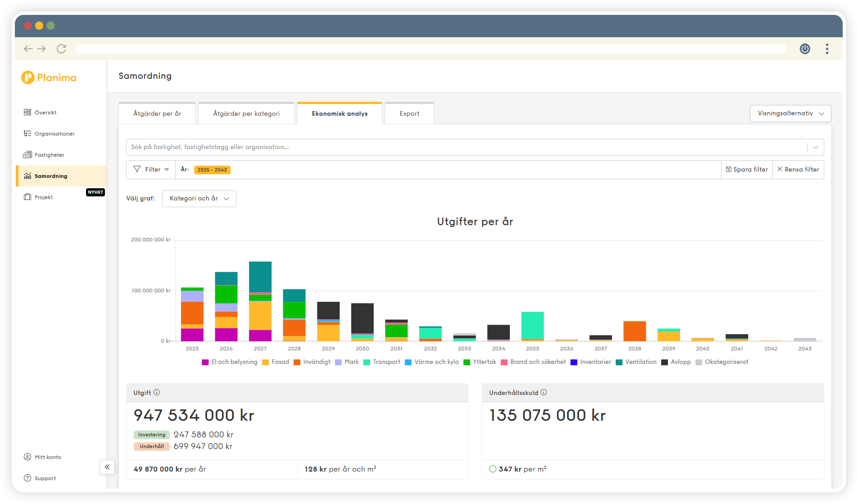858x504 pixels.
Task: Toggle Ventilation series in chart legend
Action: pyautogui.click(x=636, y=362)
